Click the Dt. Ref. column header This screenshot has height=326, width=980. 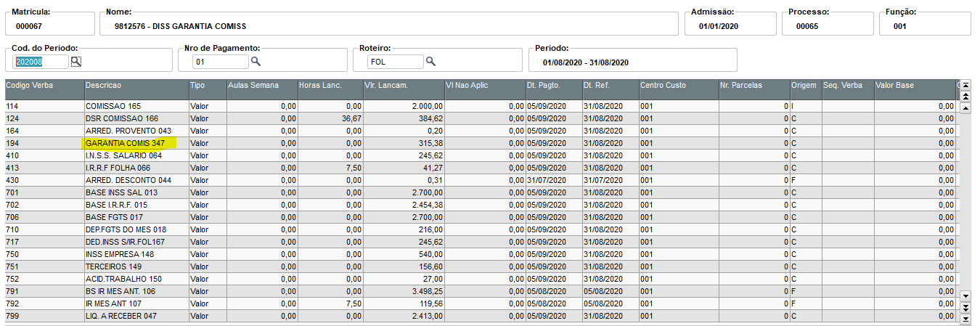pyautogui.click(x=611, y=90)
